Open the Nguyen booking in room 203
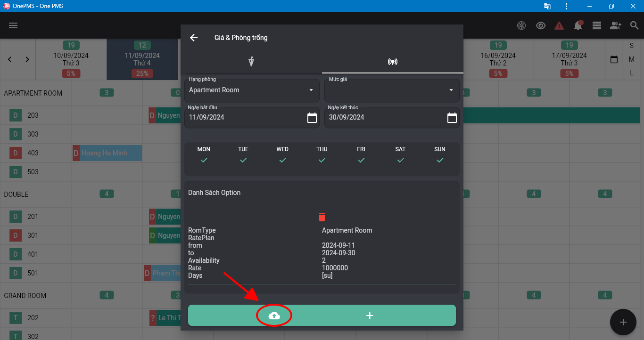644x340 pixels. click(x=165, y=115)
